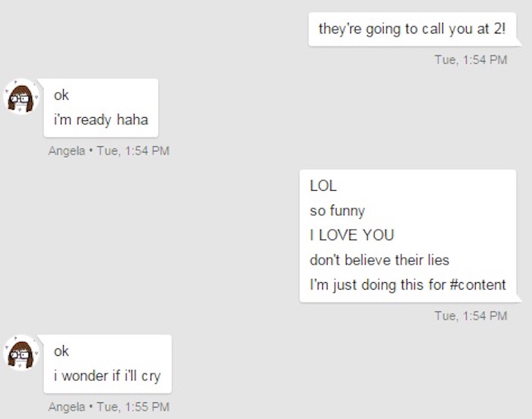The width and height of the screenshot is (532, 419).
Task: Click the second 'ok' message from Angela
Action: (62, 351)
